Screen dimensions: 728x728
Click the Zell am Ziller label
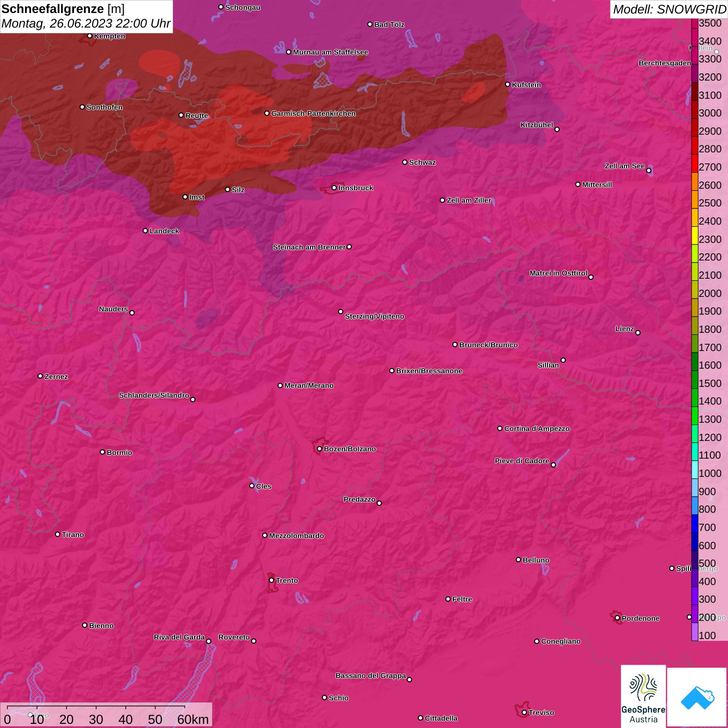469,200
